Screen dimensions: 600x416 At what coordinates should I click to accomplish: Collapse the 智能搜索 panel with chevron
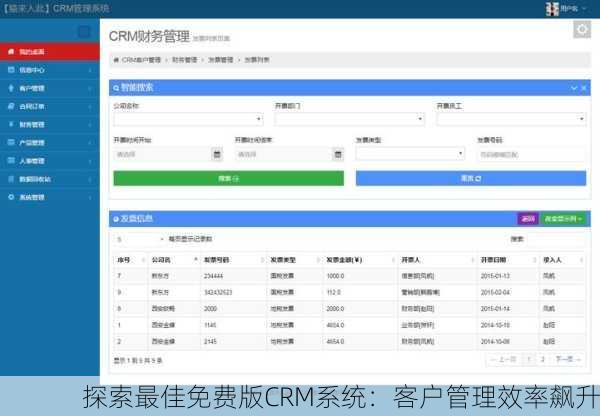click(x=574, y=88)
